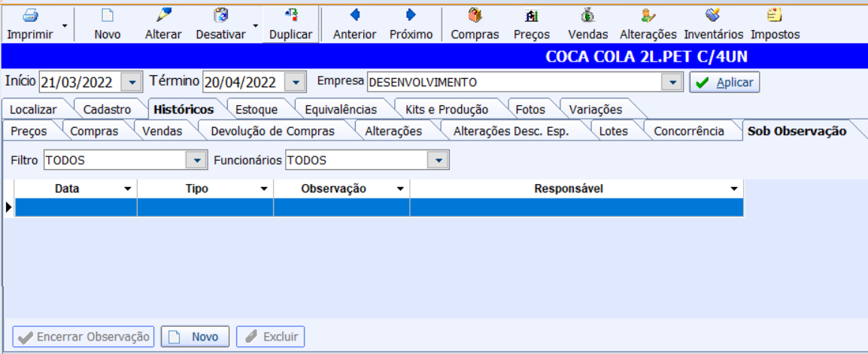Click the Excluir button

pos(271,337)
